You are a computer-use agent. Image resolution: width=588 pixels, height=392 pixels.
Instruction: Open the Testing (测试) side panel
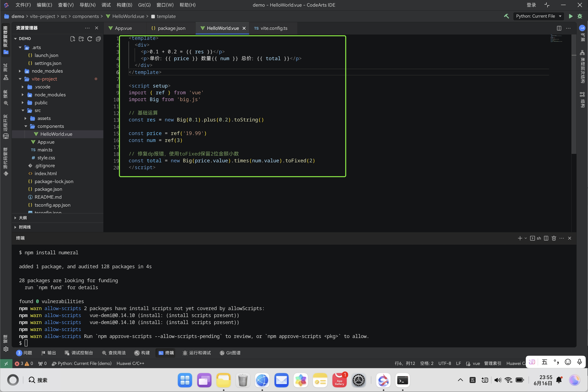pos(6,72)
